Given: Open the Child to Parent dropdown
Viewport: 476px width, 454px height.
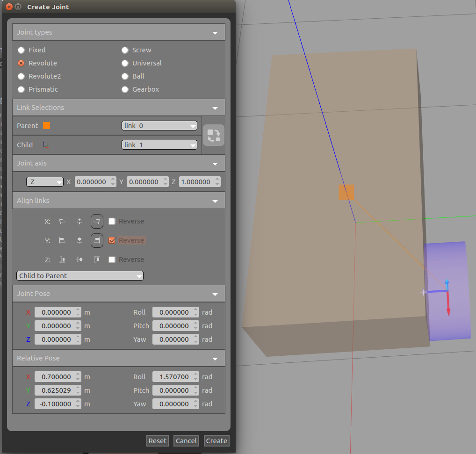Looking at the screenshot, I should (x=80, y=276).
